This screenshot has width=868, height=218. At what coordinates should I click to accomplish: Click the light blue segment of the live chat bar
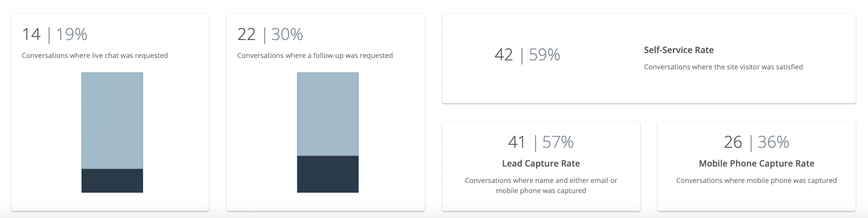(x=112, y=120)
